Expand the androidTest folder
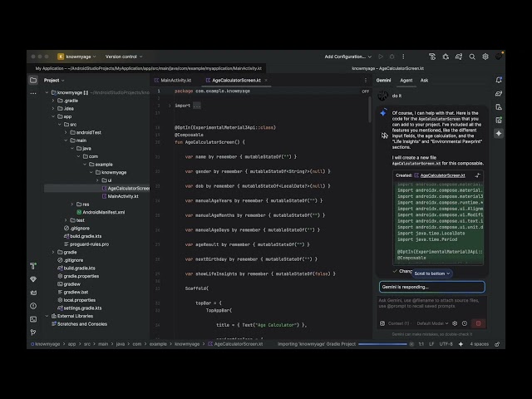Viewport: 532px width, 399px height. pyautogui.click(x=66, y=132)
